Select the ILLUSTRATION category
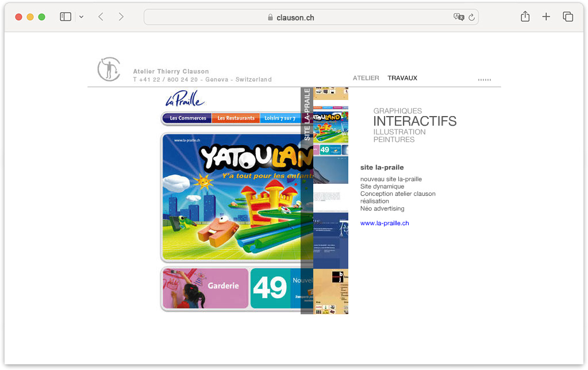588x370 pixels. pos(399,132)
